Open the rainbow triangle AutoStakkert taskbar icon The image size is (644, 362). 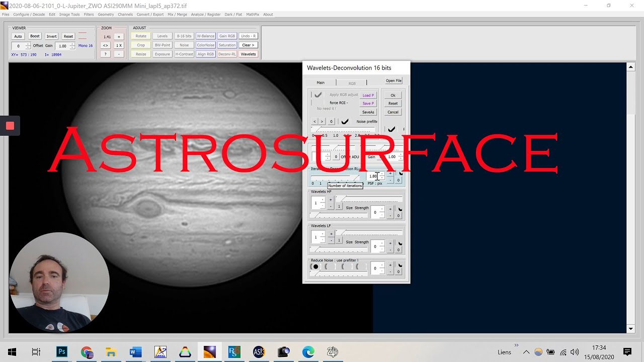point(185,352)
